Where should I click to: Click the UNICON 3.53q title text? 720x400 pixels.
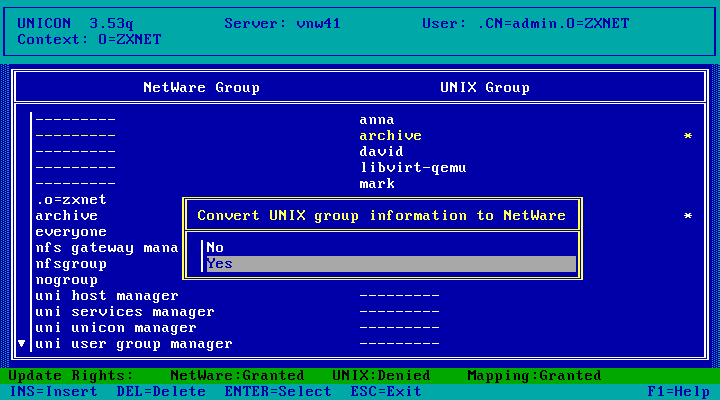[x=75, y=23]
